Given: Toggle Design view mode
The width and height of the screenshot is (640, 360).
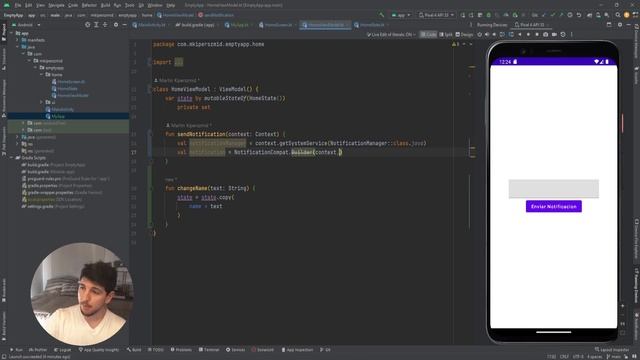Looking at the screenshot, I should tap(464, 35).
